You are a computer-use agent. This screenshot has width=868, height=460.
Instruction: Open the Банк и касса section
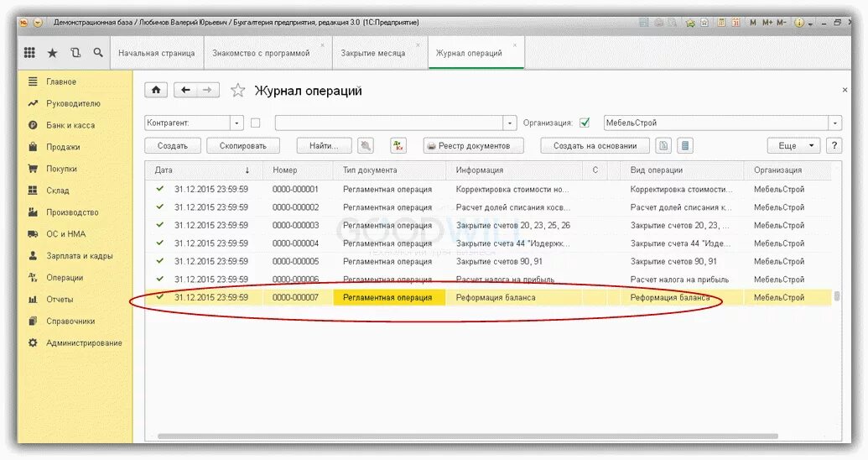[70, 125]
